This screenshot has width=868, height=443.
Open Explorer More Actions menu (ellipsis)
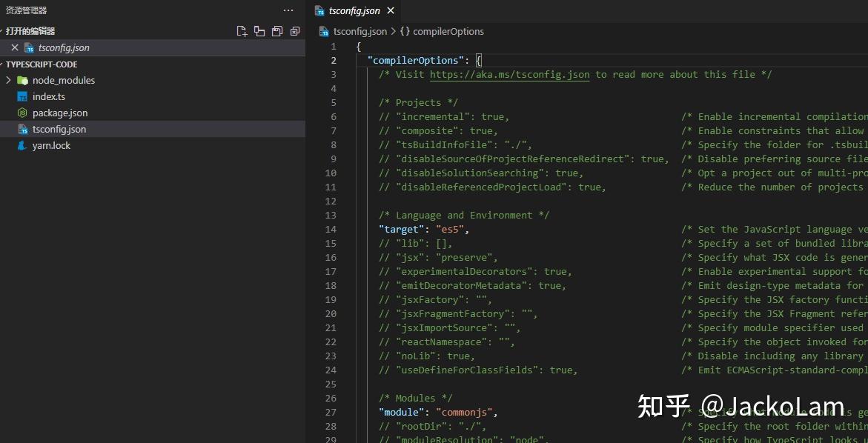point(288,10)
